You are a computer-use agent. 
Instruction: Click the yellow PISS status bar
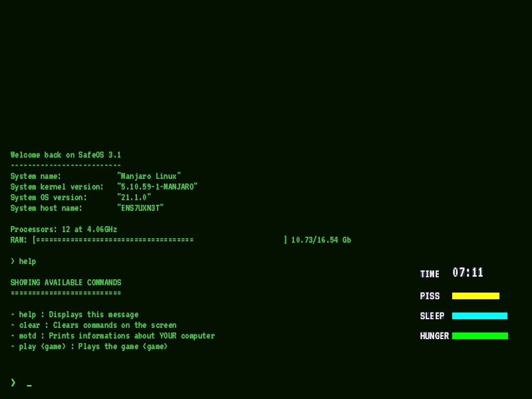tap(475, 296)
